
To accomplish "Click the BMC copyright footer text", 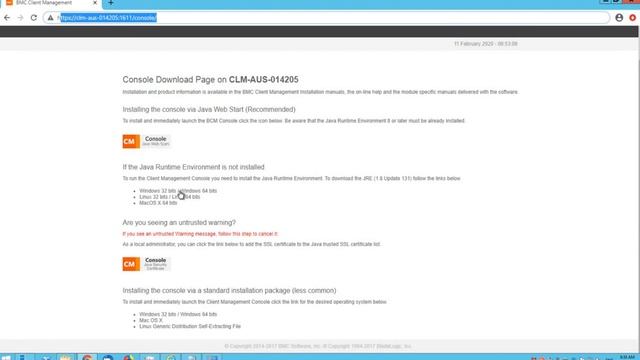I will [318, 346].
